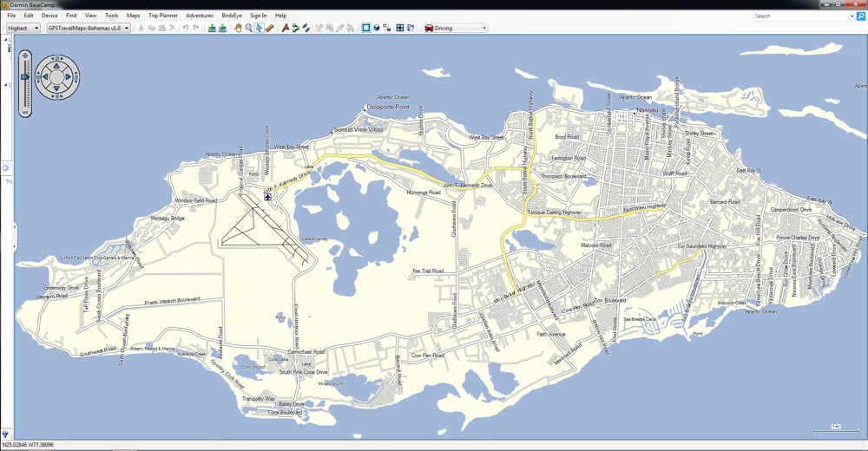Image resolution: width=868 pixels, height=451 pixels.
Task: Click the filter funnel icon bottom left
Action: [5, 435]
